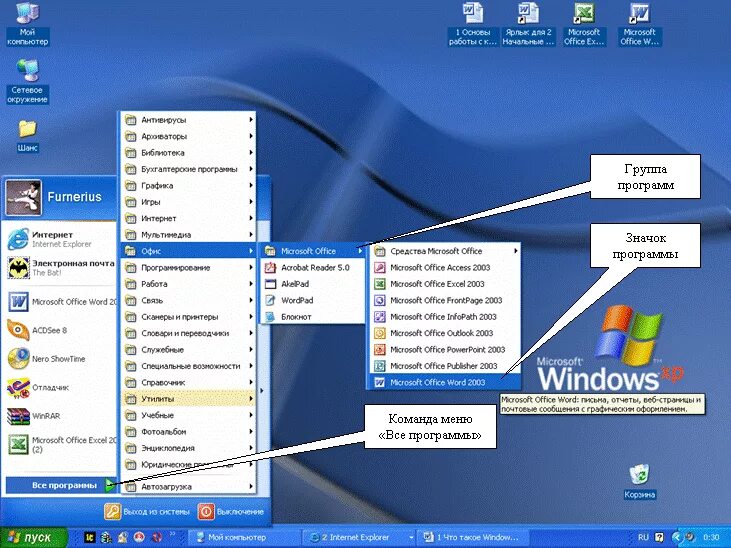Expand the Архиваторы program group

coord(188,136)
